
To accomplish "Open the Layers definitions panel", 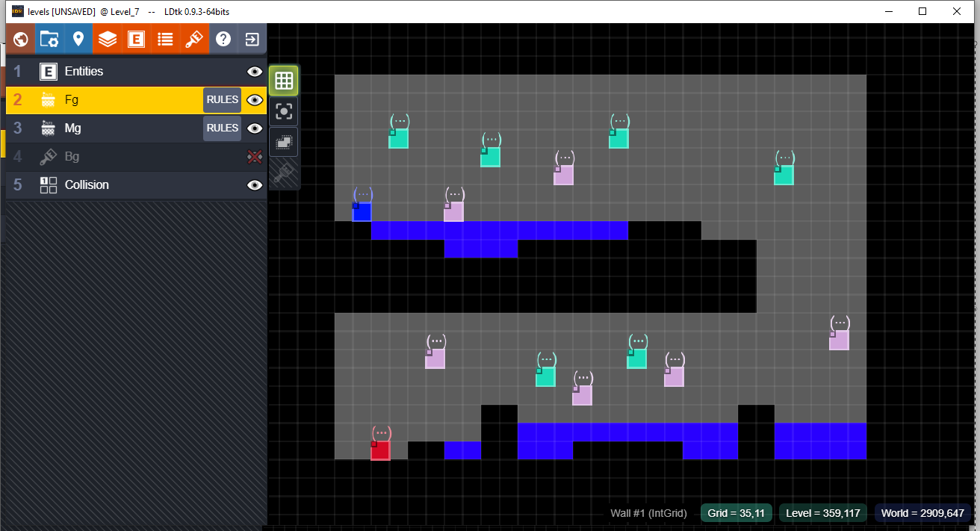I will click(108, 39).
